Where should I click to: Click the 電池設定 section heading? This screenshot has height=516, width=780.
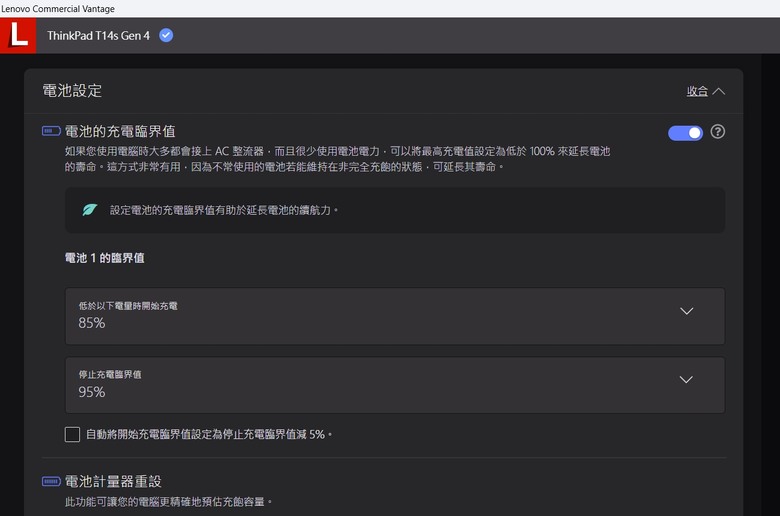pyautogui.click(x=72, y=91)
